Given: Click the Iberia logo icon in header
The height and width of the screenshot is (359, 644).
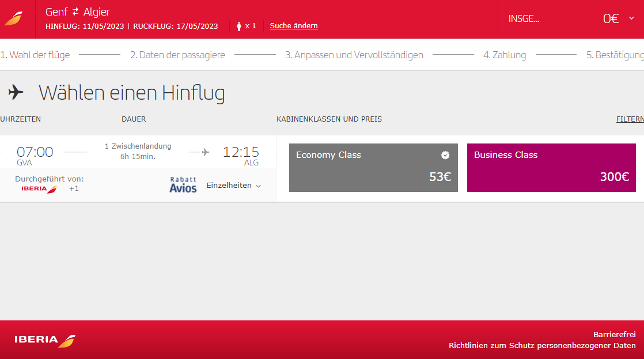Looking at the screenshot, I should tap(14, 19).
